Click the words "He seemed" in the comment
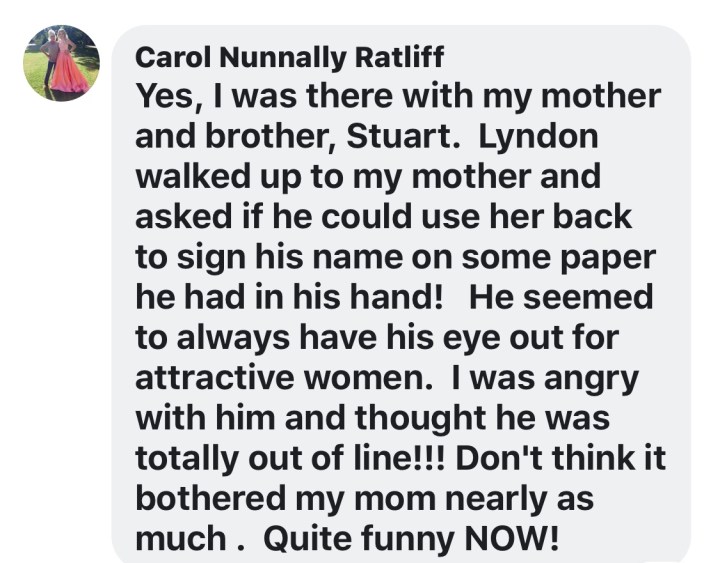The width and height of the screenshot is (720, 563). [x=560, y=297]
